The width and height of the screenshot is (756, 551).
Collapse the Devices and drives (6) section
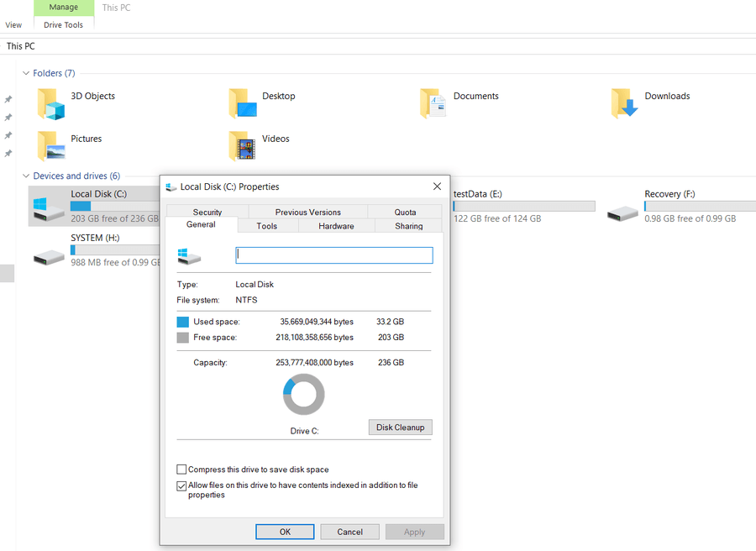click(x=26, y=176)
